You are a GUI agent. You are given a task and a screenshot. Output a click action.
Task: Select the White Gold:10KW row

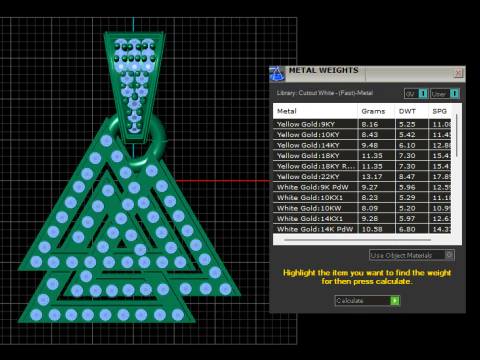click(x=362, y=208)
